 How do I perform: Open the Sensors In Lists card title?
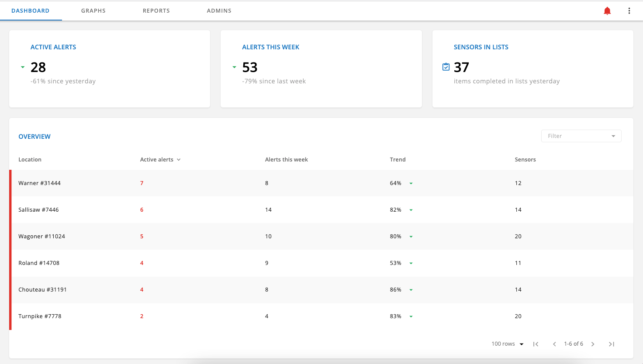point(481,47)
